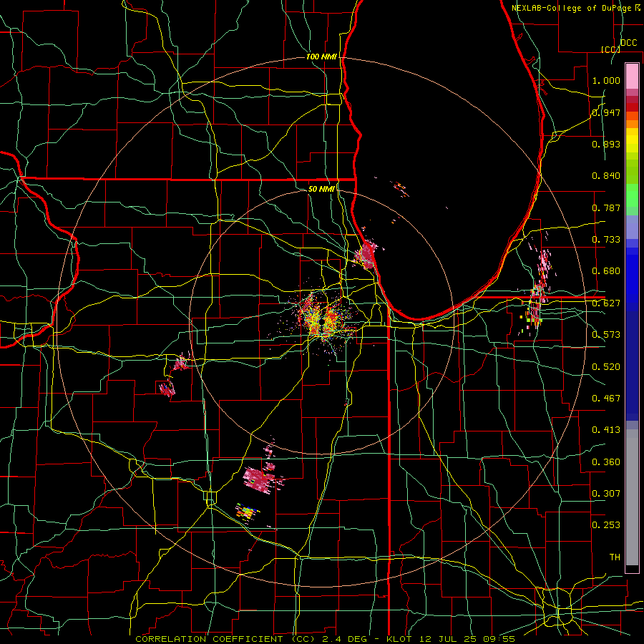Select the 0.627 scale value

606,303
